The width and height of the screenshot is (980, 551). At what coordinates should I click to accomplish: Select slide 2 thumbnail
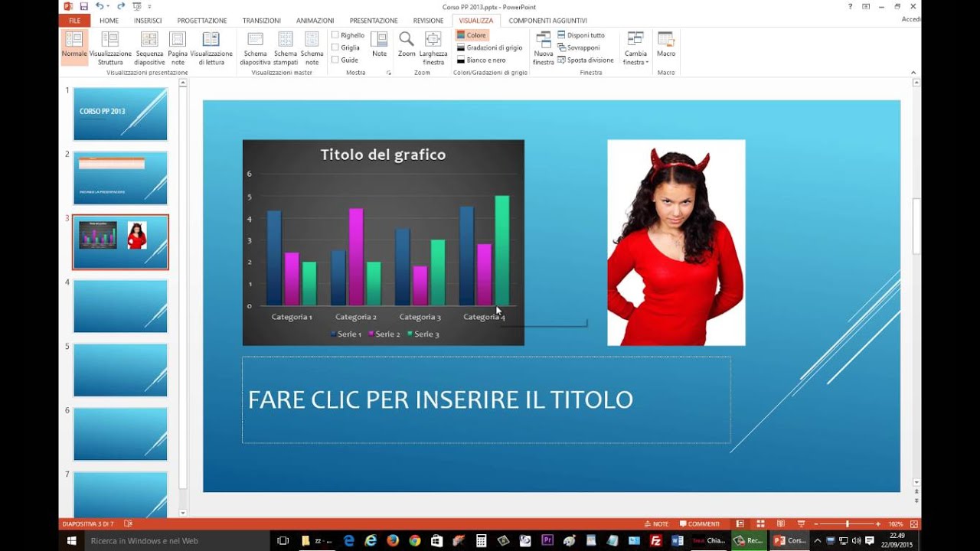(x=120, y=178)
